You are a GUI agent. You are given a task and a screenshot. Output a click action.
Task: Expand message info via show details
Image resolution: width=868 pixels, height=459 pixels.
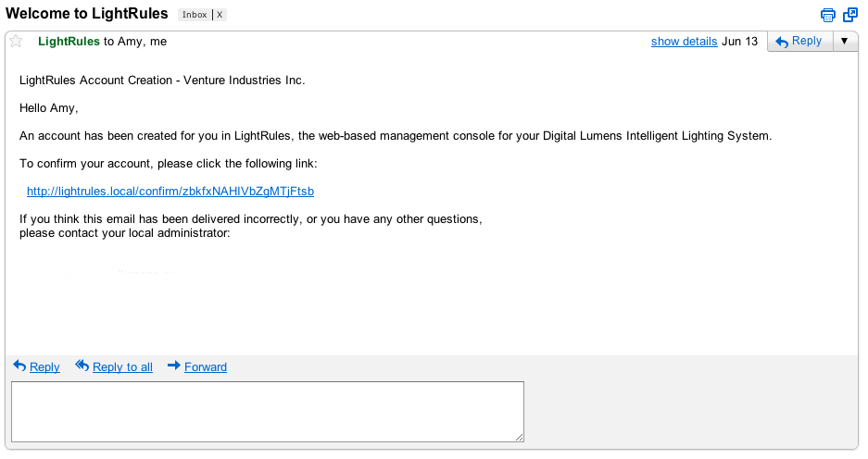click(x=684, y=42)
